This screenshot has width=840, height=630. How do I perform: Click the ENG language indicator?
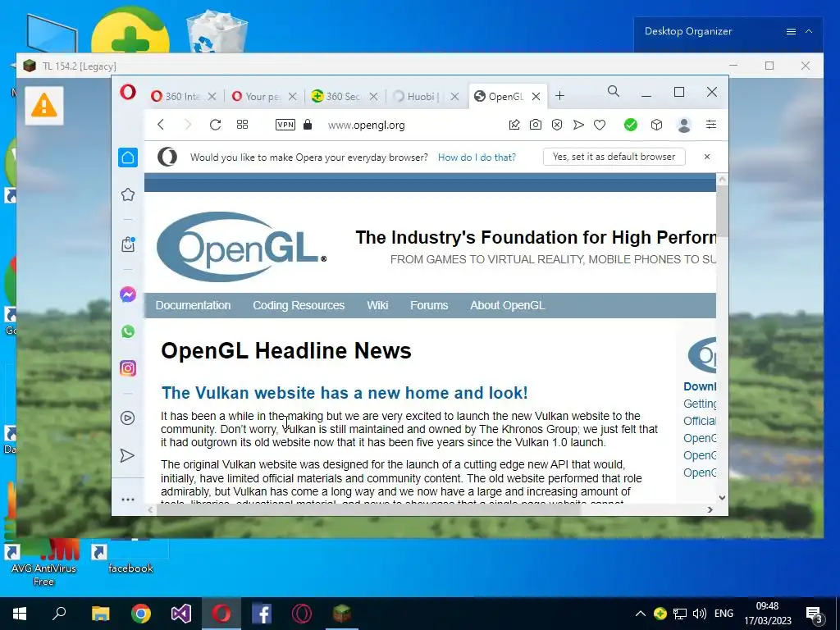coord(724,614)
